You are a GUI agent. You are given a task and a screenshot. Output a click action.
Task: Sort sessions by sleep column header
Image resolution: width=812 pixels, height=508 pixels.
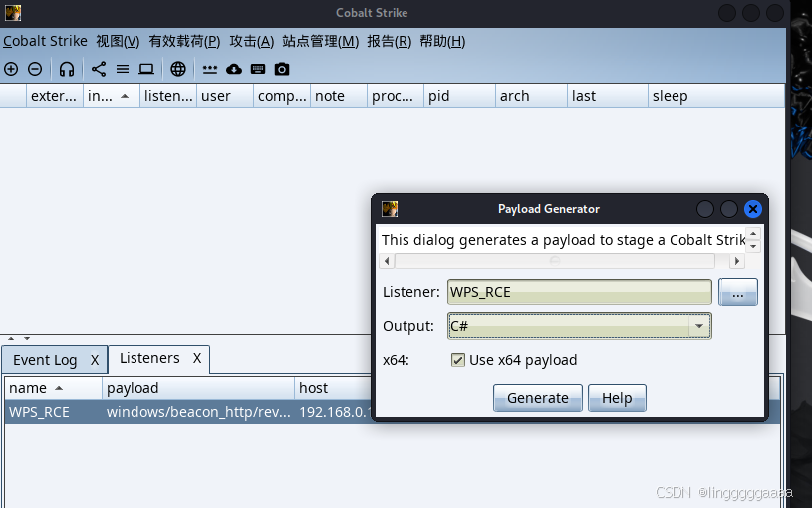click(716, 96)
